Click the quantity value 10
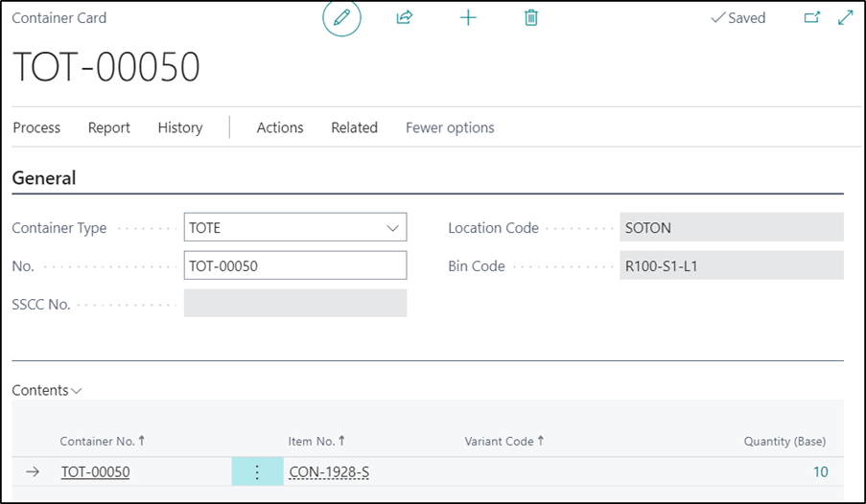The width and height of the screenshot is (866, 504). [x=820, y=471]
